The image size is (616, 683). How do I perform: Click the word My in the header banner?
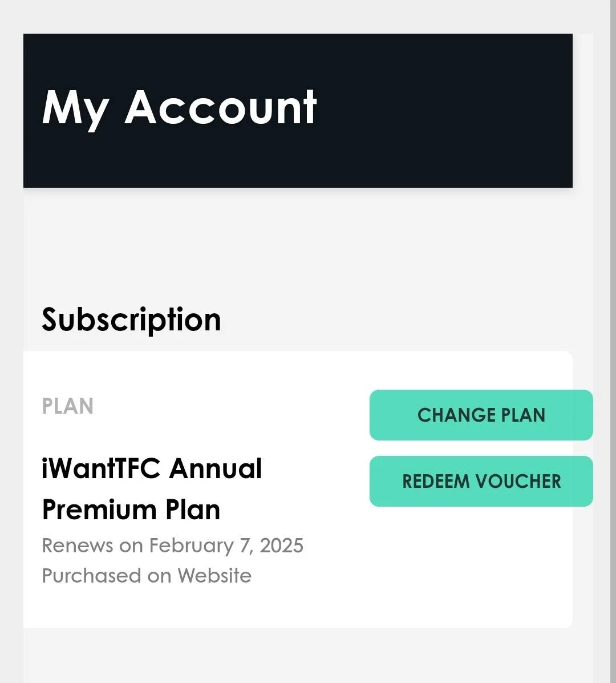click(75, 110)
